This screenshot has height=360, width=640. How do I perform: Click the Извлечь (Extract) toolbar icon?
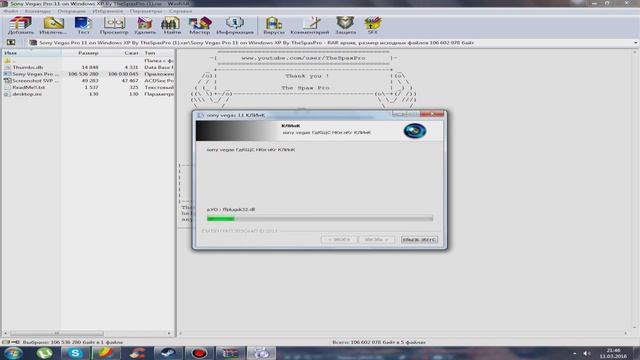click(53, 25)
